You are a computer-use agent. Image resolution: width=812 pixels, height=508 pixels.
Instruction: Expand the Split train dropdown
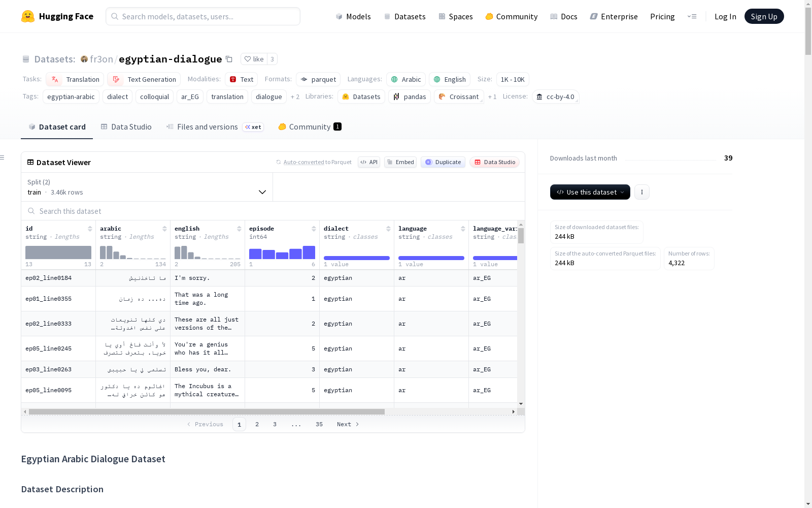pos(147,187)
